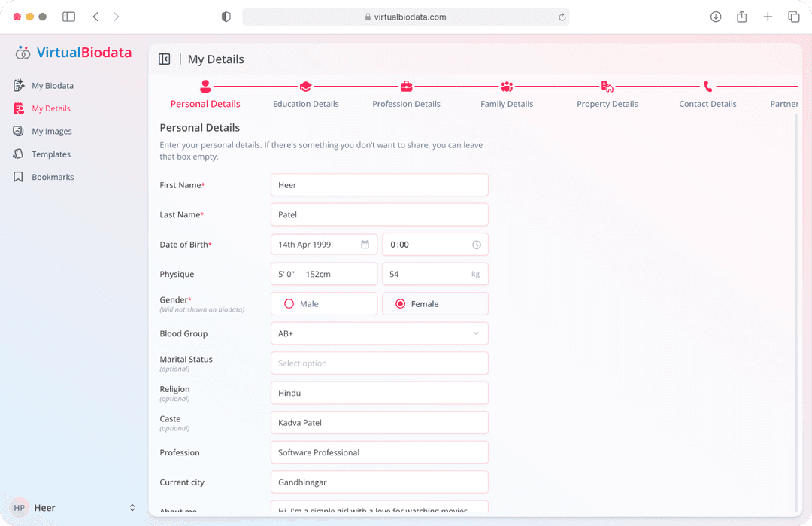Expand the Heer profile menu at bottom left

(72, 507)
